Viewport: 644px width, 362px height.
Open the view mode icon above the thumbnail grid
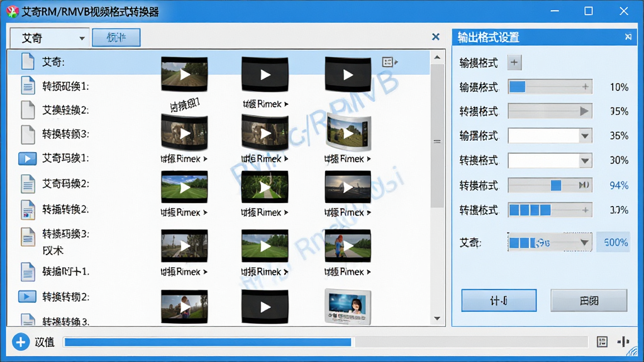[389, 62]
